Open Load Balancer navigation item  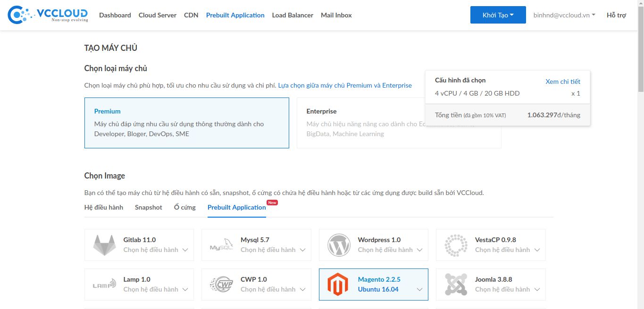tap(293, 15)
